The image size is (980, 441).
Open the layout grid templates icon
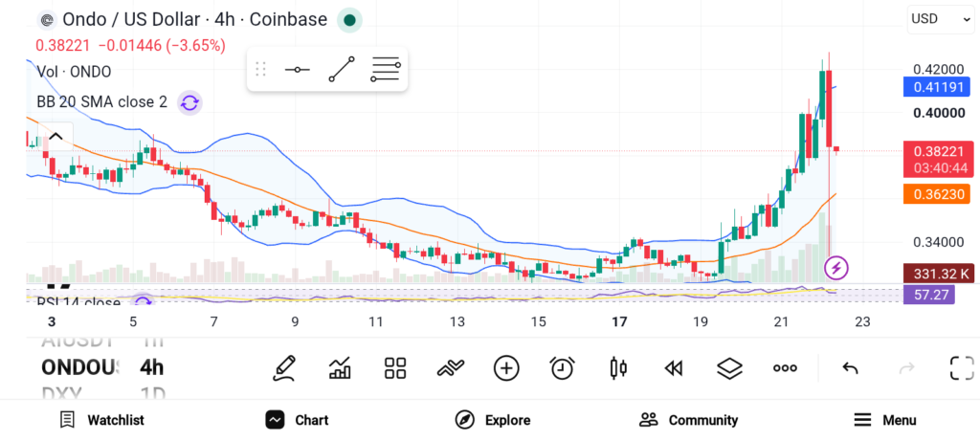395,368
